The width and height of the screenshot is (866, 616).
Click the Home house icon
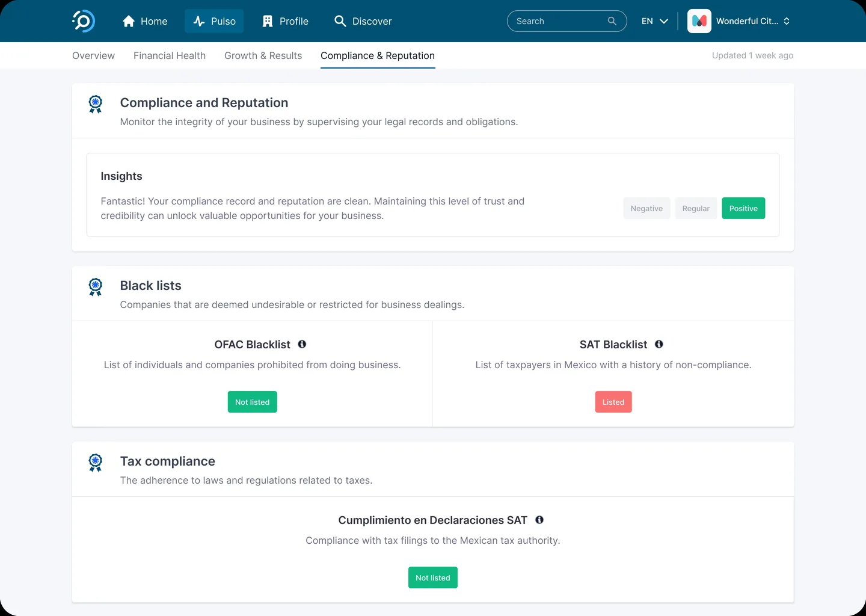[x=128, y=21]
